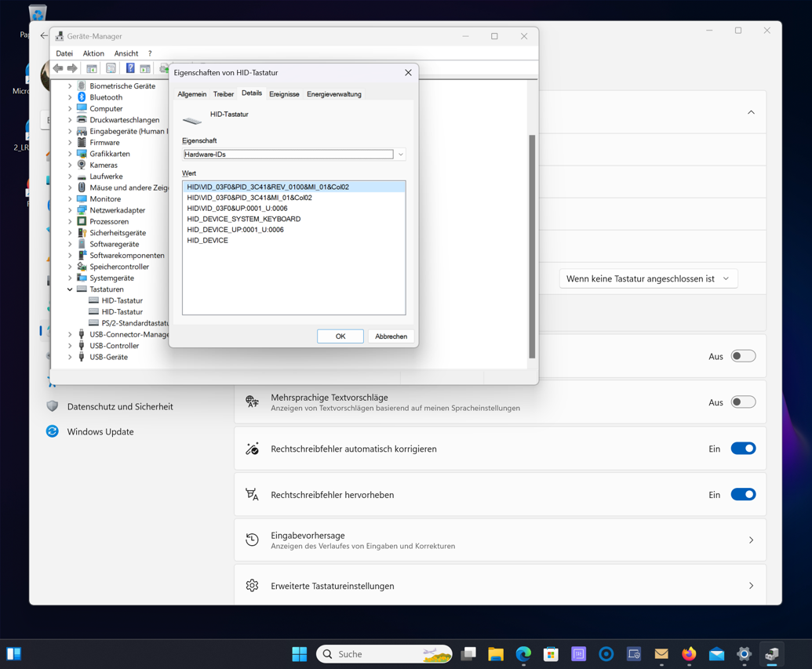Click the show/hide console tree toolbar icon

[92, 68]
